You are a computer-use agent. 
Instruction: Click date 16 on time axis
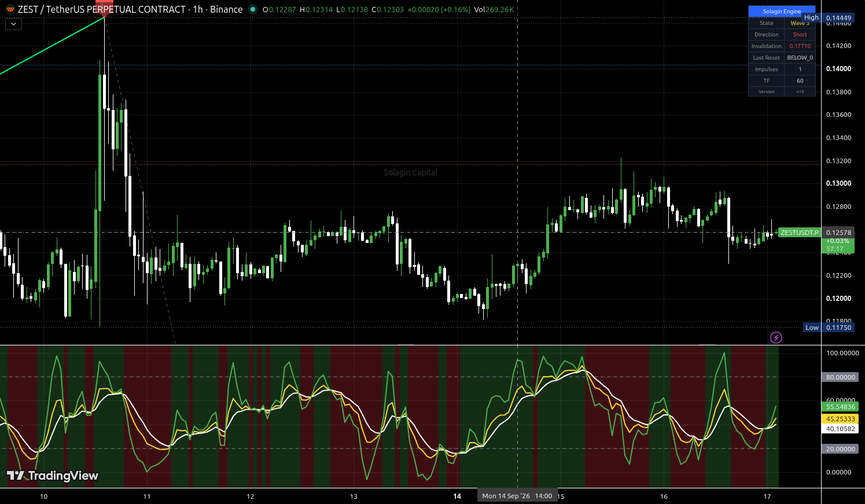pyautogui.click(x=664, y=496)
